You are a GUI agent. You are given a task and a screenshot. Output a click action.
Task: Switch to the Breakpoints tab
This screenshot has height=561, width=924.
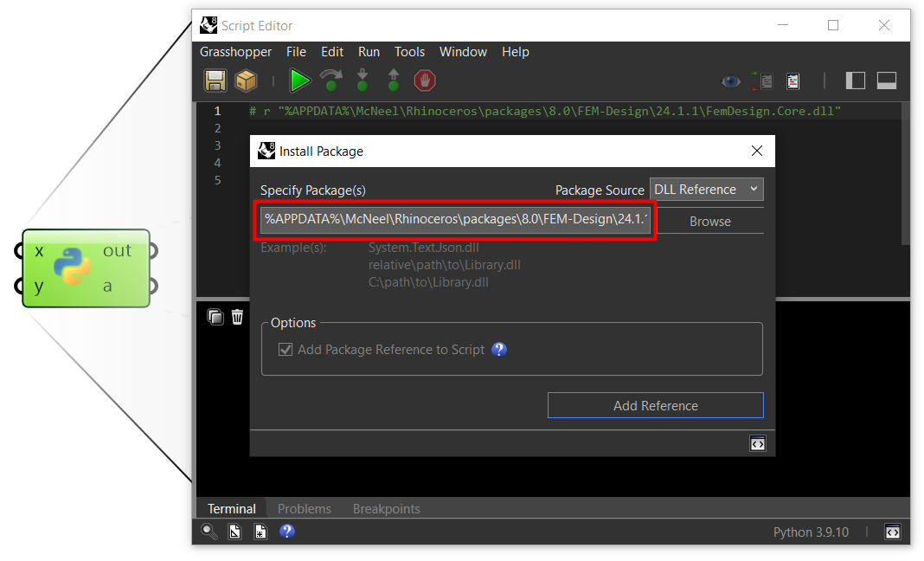click(387, 508)
